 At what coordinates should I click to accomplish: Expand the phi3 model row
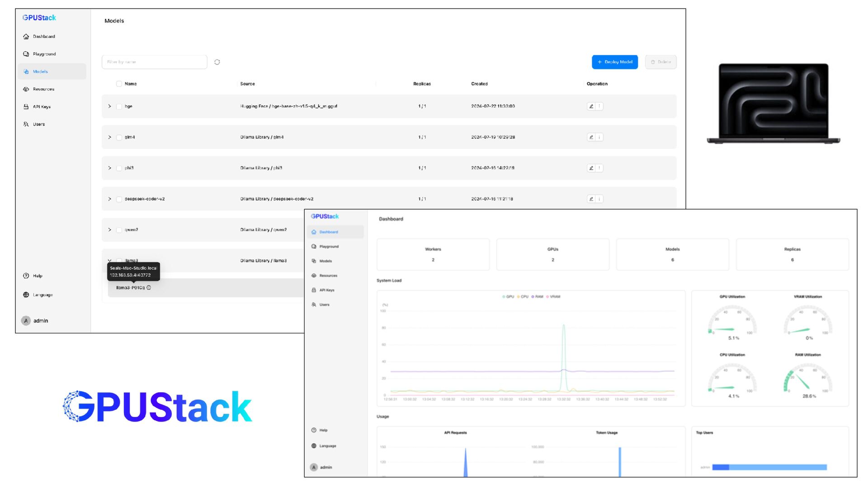pyautogui.click(x=109, y=168)
